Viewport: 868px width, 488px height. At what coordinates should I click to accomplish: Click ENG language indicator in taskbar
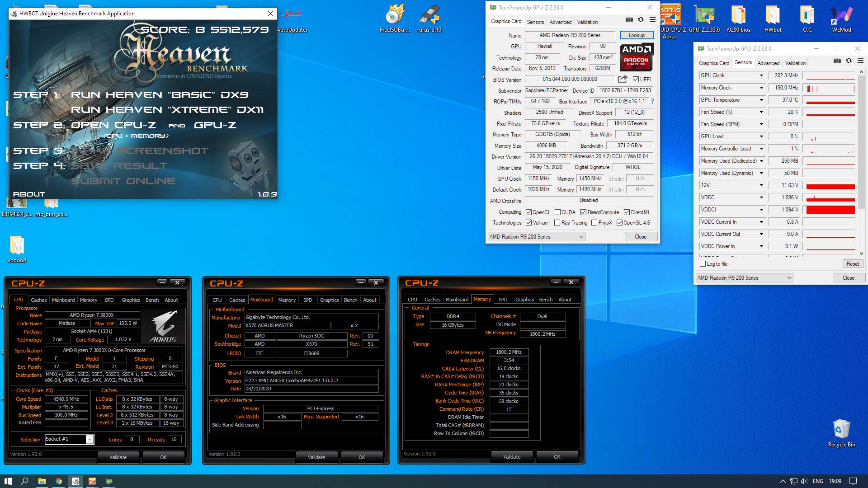[x=818, y=481]
